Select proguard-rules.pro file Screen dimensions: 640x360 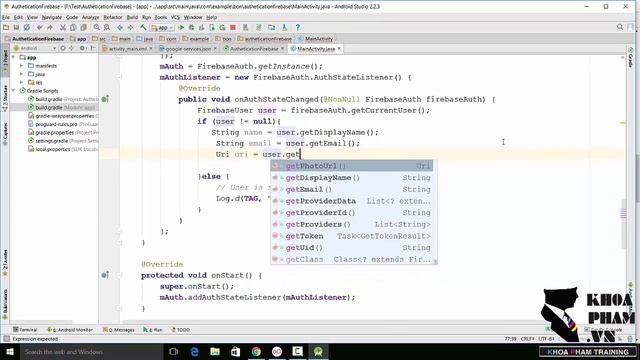63,124
